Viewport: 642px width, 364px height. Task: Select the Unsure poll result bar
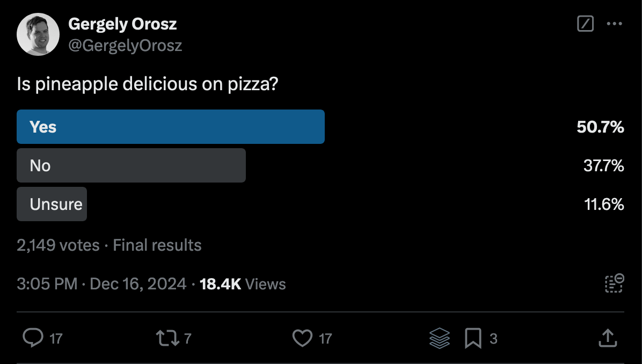click(52, 204)
